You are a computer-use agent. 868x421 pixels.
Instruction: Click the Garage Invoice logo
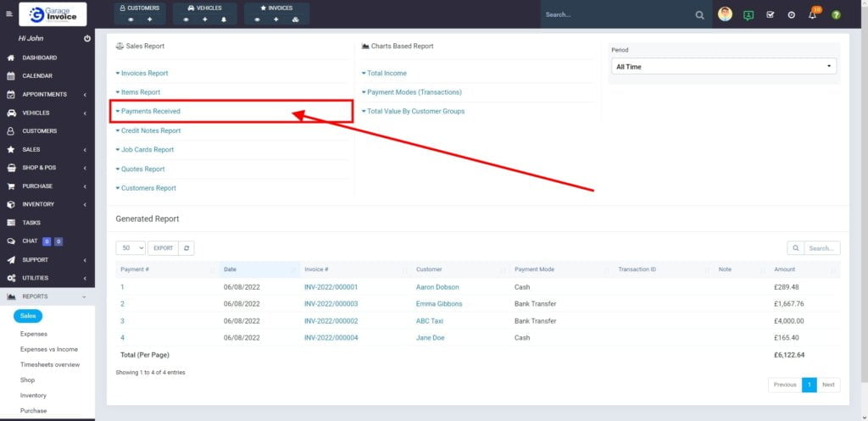click(53, 14)
